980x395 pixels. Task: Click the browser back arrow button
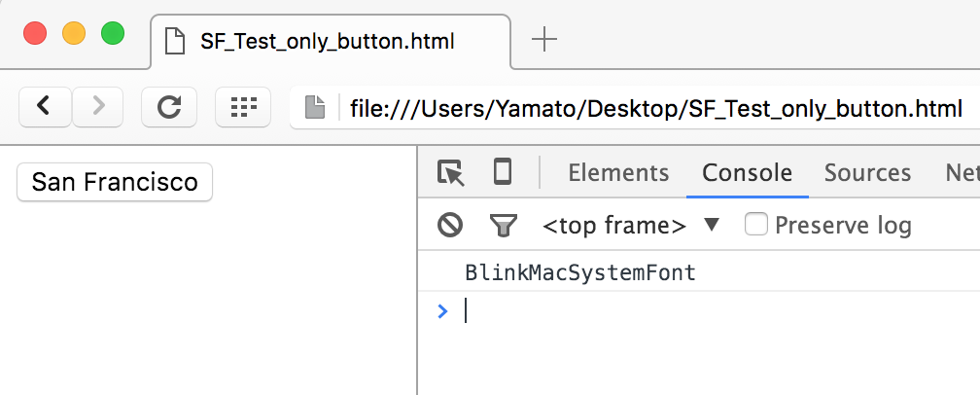(x=44, y=107)
